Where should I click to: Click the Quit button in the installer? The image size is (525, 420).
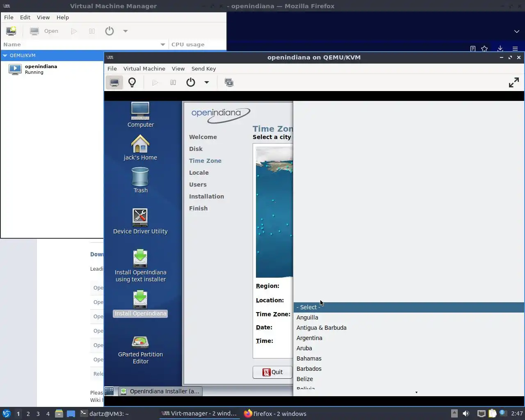[272, 372]
